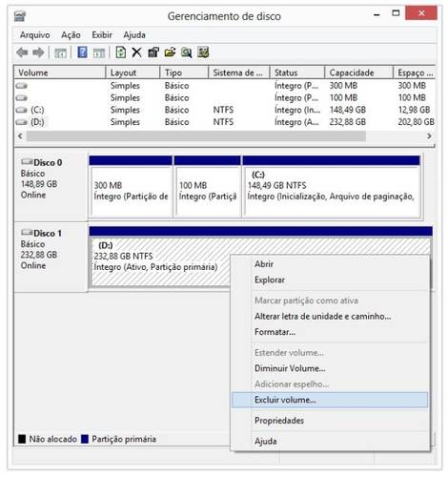The height and width of the screenshot is (477, 448).
Task: Click the horizontal scrollbar right arrow
Action: point(429,136)
